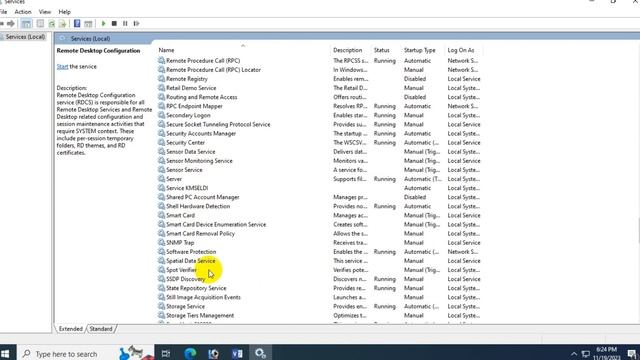
Task: Click the Start link to start the service
Action: 62,67
